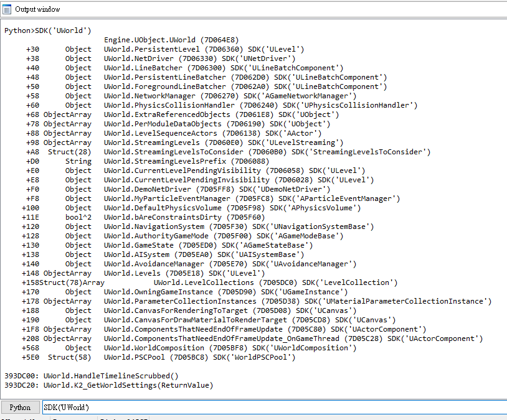Click the Python>SDK('UWorld') prompt line
This screenshot has width=507, height=420.
(48, 30)
